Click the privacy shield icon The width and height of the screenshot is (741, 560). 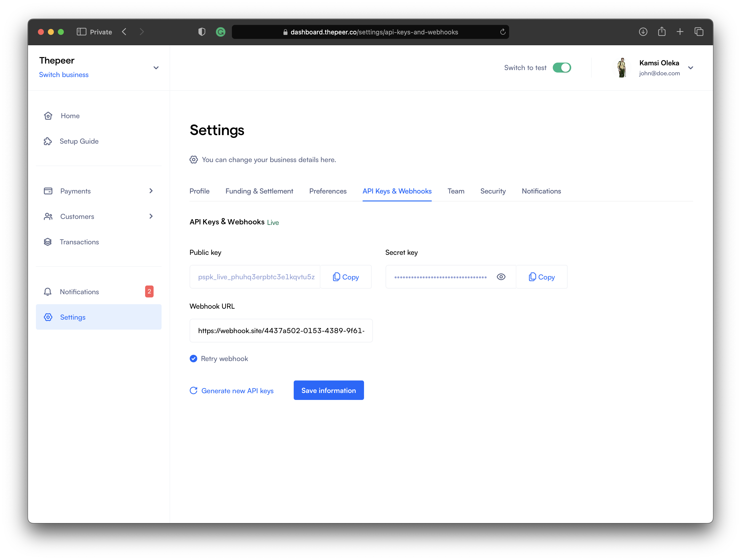pyautogui.click(x=202, y=32)
